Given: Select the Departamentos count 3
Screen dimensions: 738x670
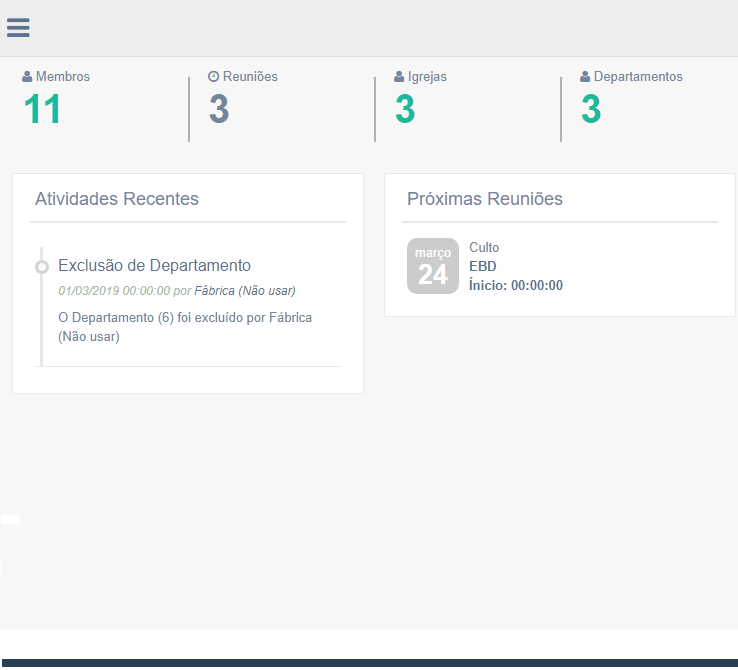Looking at the screenshot, I should [591, 110].
